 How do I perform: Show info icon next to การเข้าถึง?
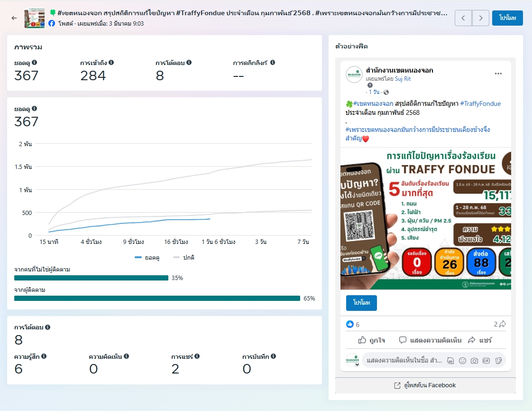(111, 63)
